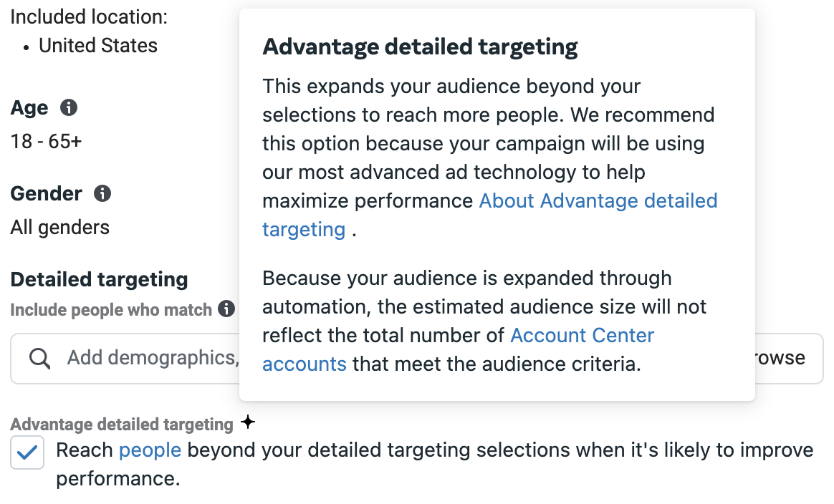Follow the people hyperlink in the checkbox description
Screen dimensions: 834x504
tap(150, 450)
